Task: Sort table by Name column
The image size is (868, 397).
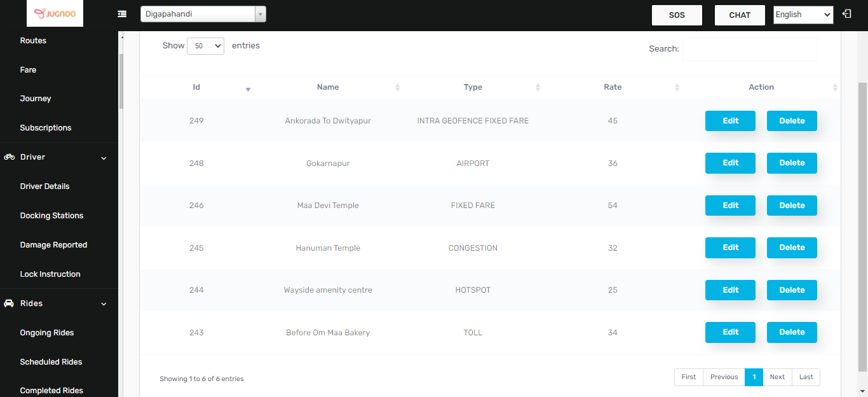Action: point(328,87)
